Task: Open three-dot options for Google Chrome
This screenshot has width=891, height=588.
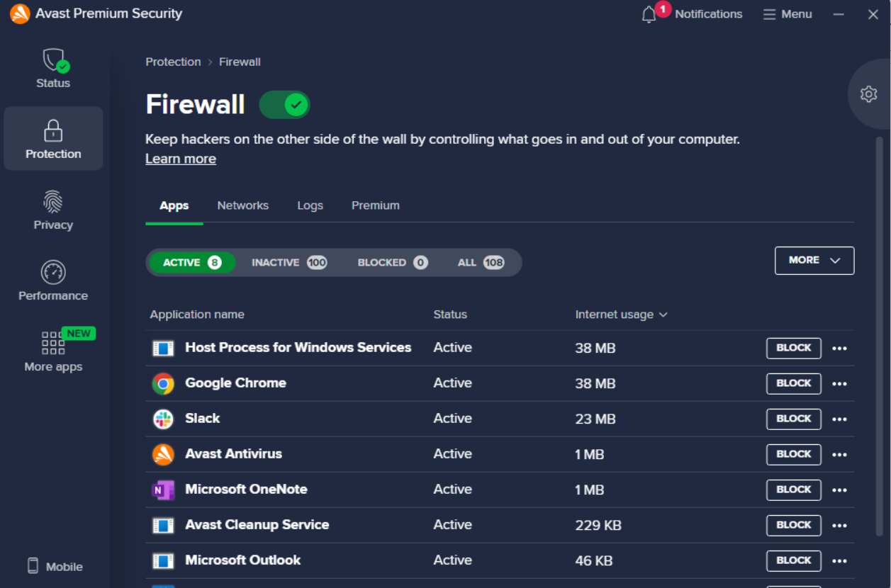Action: [839, 384]
